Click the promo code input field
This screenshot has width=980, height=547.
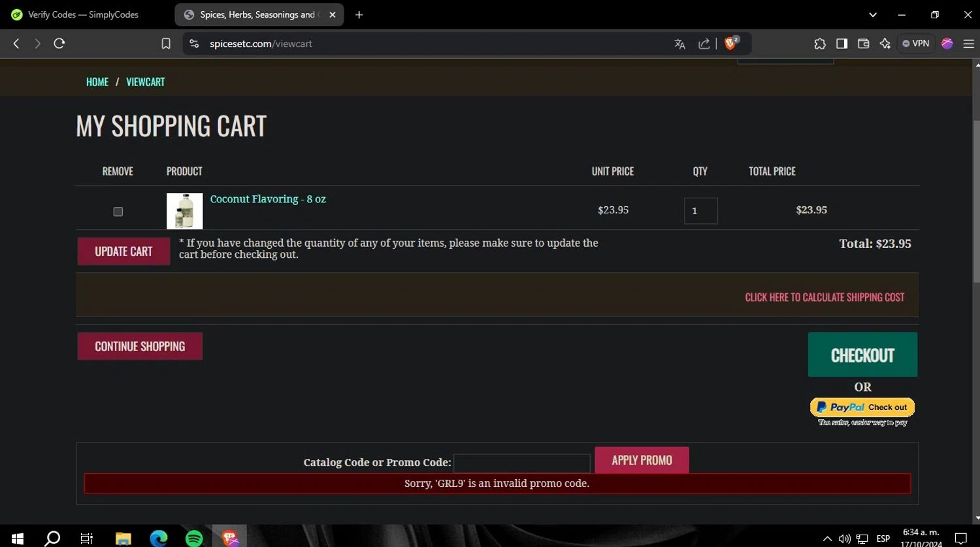click(522, 463)
